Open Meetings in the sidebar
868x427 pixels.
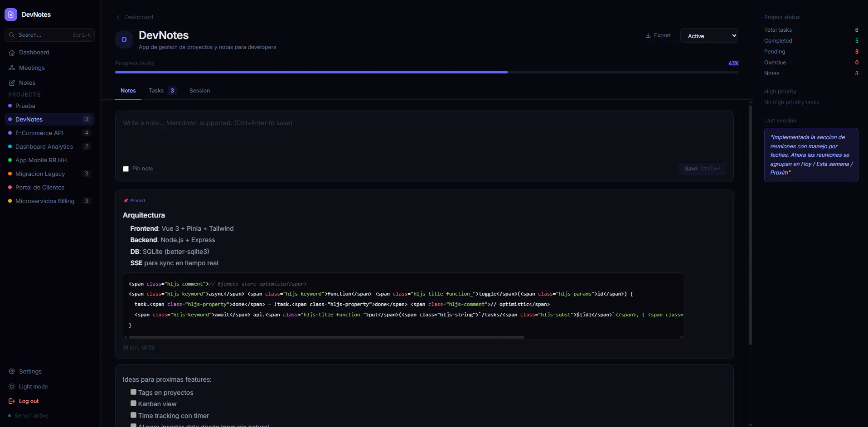(x=49, y=68)
